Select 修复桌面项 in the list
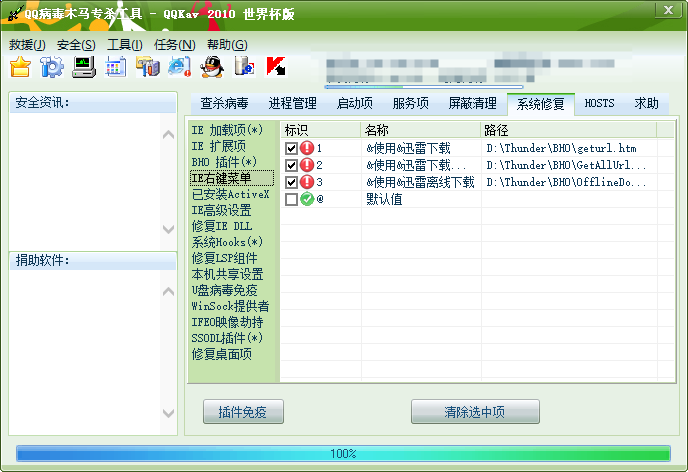Image resolution: width=688 pixels, height=472 pixels. click(222, 354)
